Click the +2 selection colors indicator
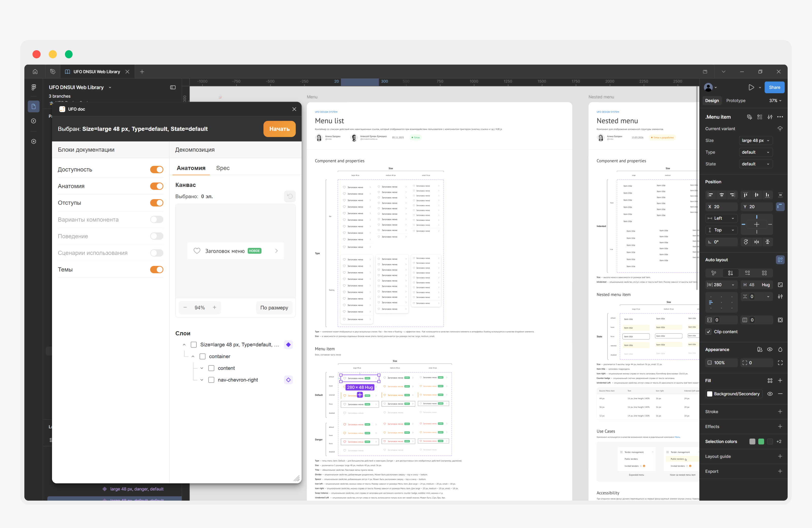The height and width of the screenshot is (528, 812). click(x=779, y=442)
